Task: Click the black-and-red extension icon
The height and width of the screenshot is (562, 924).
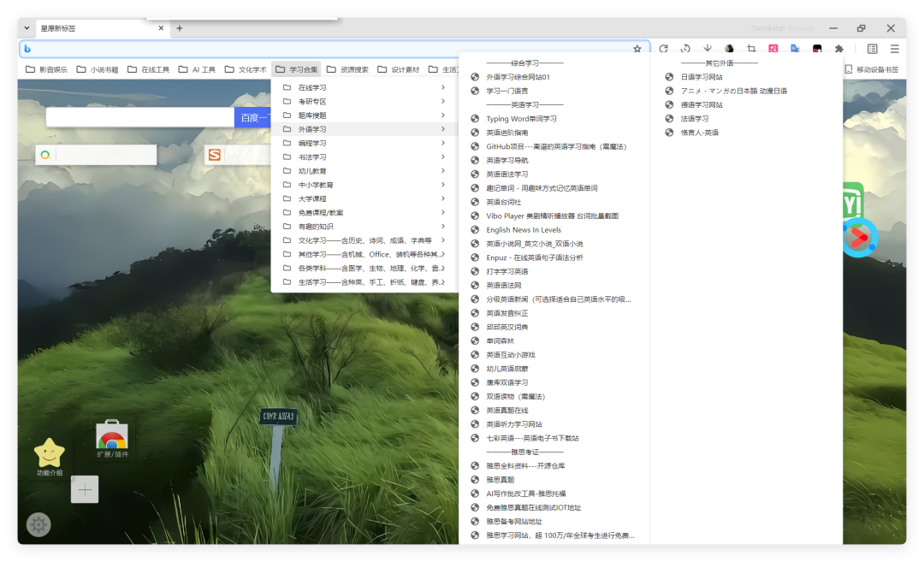Action: tap(817, 49)
